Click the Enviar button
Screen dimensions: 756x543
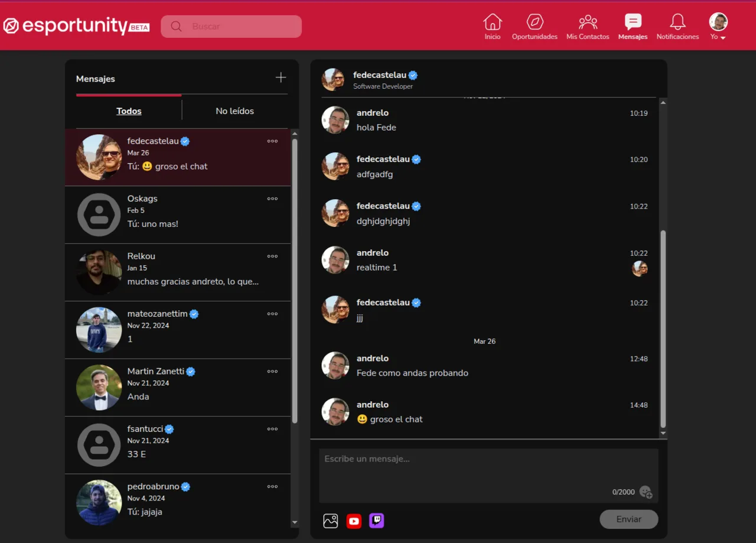(628, 519)
